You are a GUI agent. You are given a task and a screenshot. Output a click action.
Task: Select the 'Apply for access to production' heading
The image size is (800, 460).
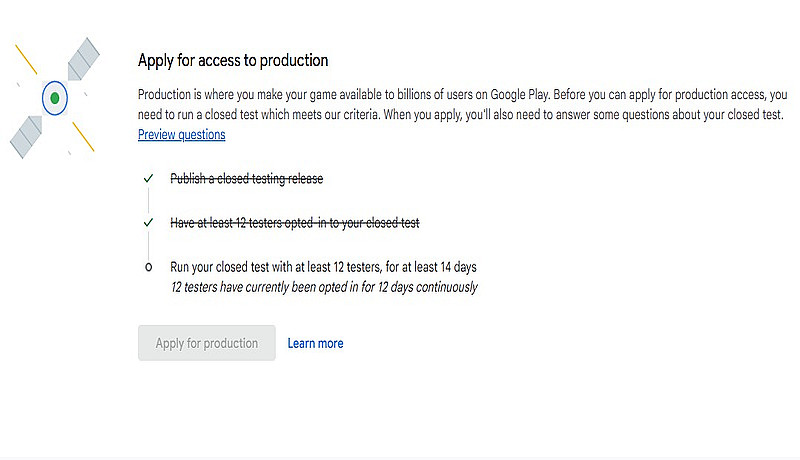pyautogui.click(x=233, y=60)
